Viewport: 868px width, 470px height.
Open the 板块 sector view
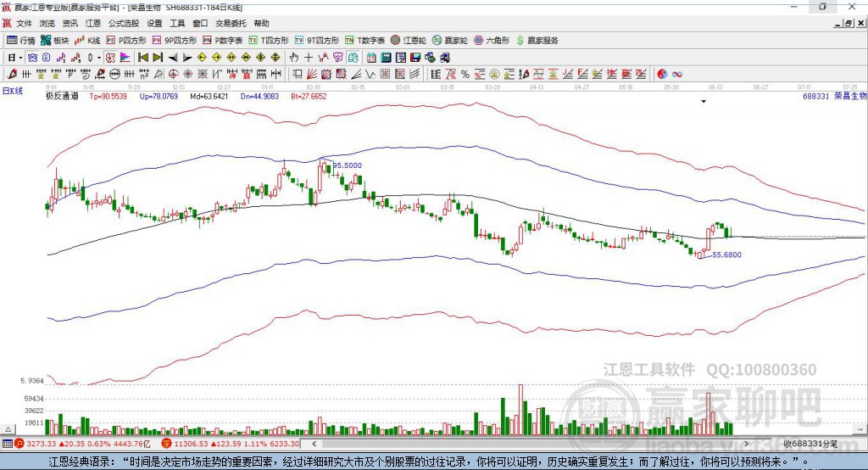tap(55, 41)
